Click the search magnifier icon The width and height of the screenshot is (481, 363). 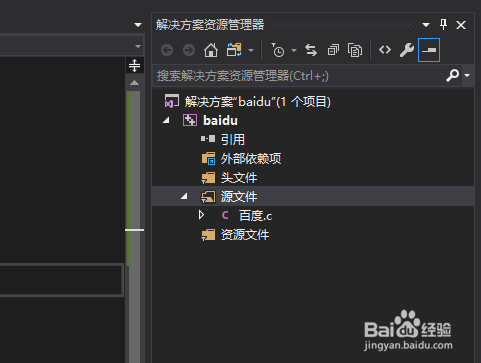[x=453, y=76]
